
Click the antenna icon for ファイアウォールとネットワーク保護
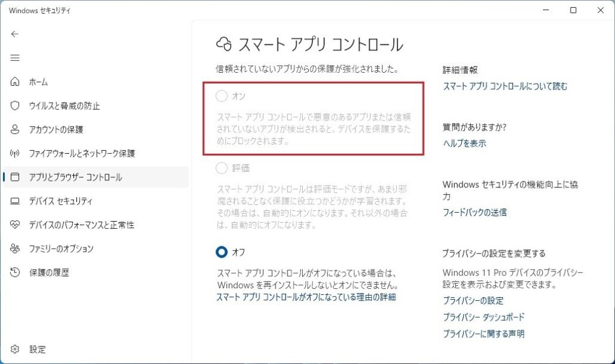tap(15, 153)
